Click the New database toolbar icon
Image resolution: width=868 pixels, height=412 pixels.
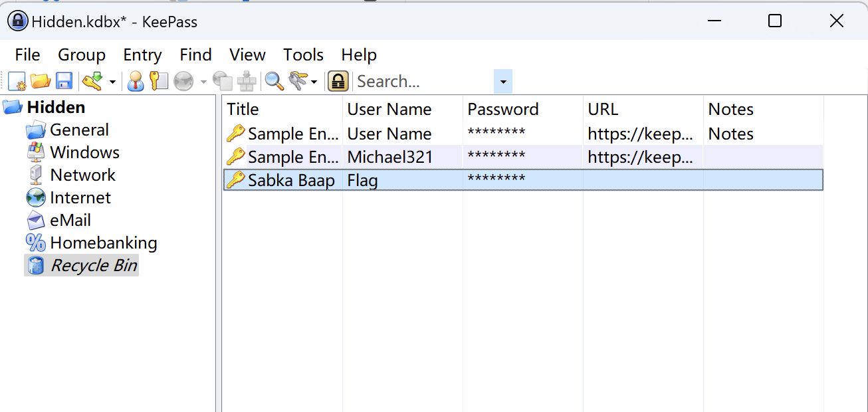[x=17, y=81]
